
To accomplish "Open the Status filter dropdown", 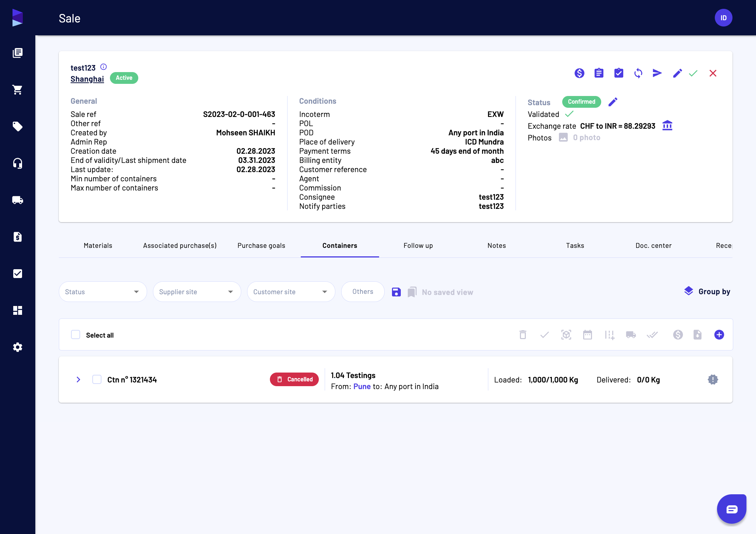I will pyautogui.click(x=103, y=292).
